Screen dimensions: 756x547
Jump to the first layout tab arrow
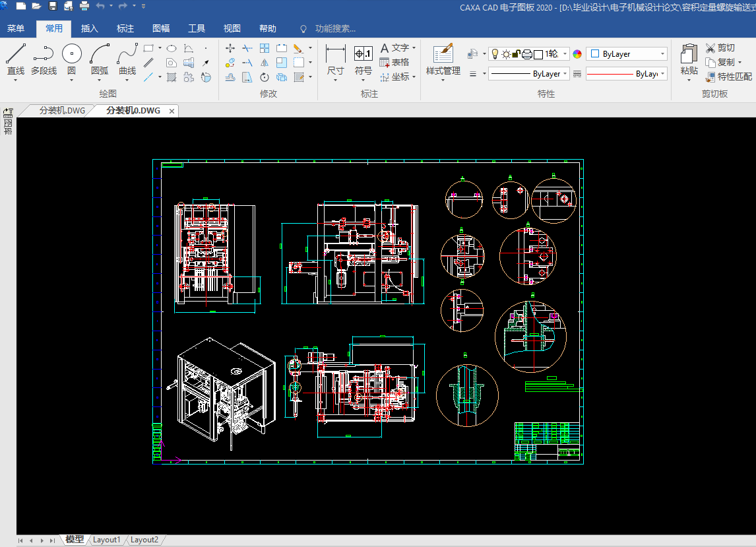(x=20, y=540)
